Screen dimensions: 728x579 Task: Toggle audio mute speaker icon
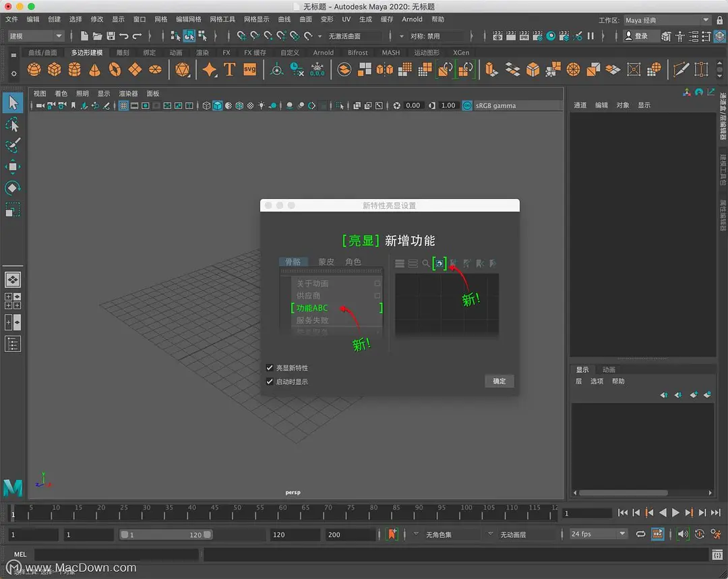coord(682,535)
